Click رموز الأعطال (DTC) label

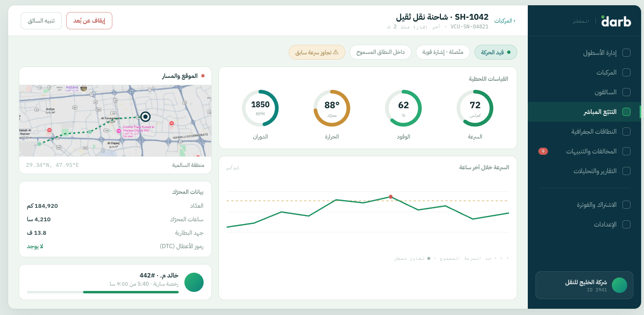coord(182,246)
